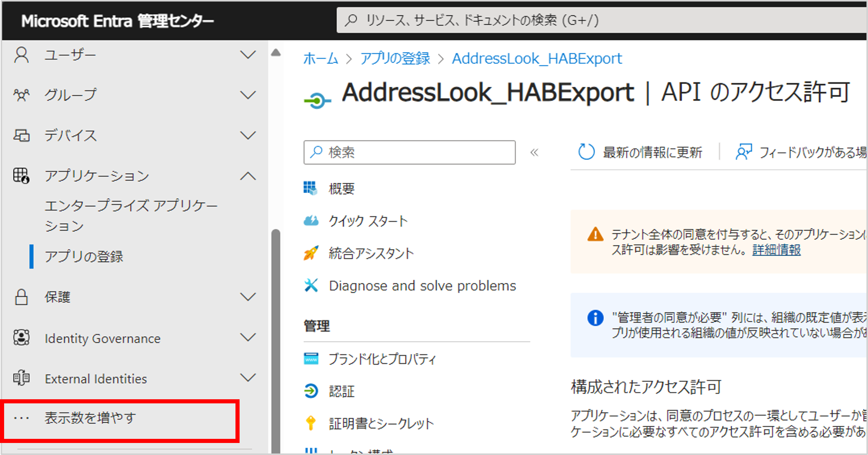Expand the ユーザー section chevron
This screenshot has height=455, width=868.
[248, 54]
